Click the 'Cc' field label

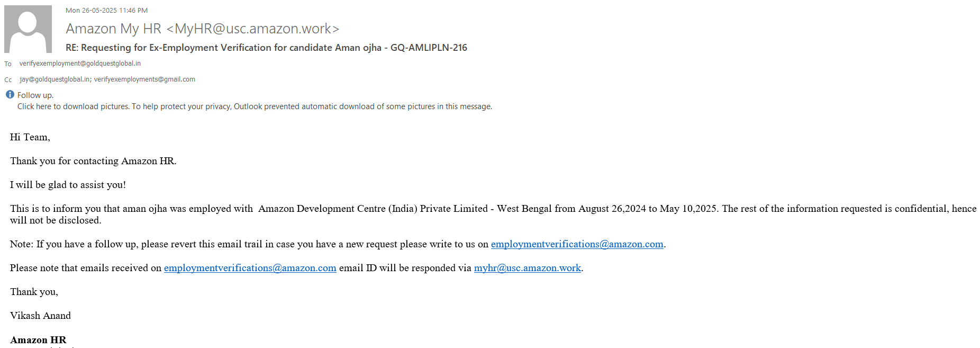click(x=8, y=80)
